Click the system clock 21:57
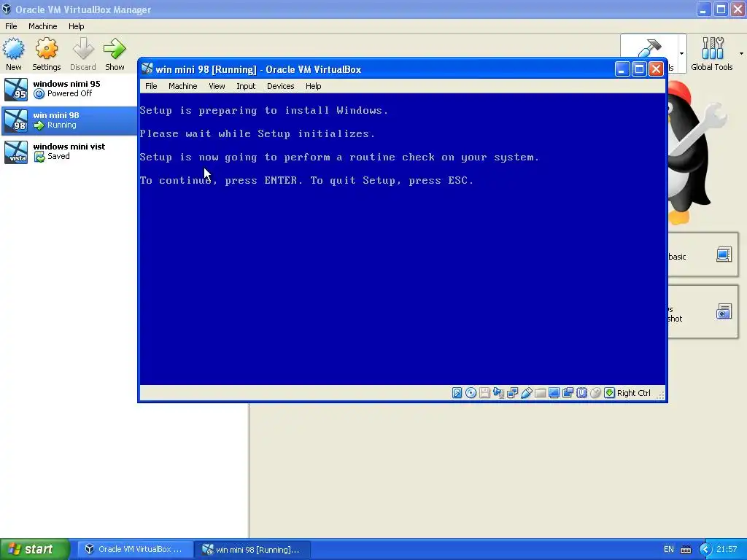 pyautogui.click(x=727, y=550)
